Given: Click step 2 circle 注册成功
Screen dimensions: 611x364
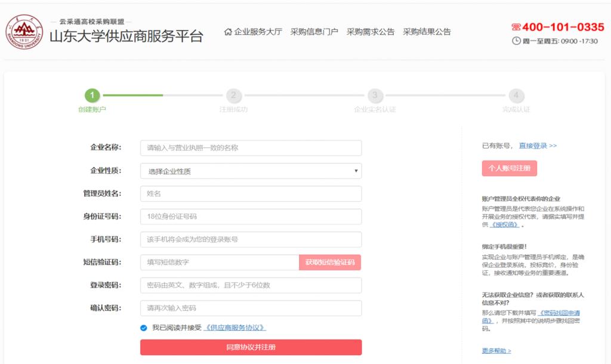Looking at the screenshot, I should 234,95.
